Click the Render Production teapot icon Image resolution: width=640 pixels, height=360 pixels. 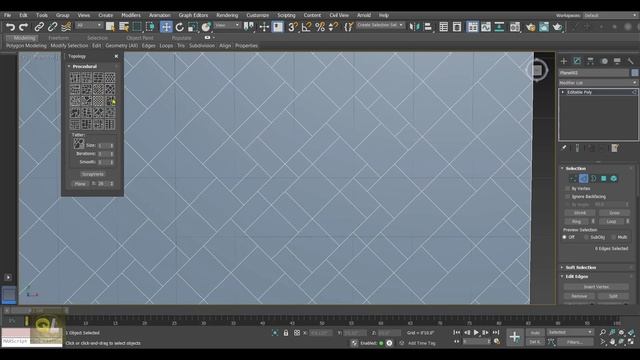pos(557,27)
